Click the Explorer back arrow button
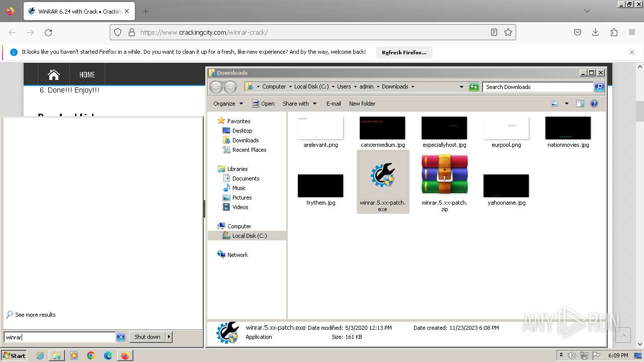Image resolution: width=644 pixels, height=362 pixels. tap(216, 87)
